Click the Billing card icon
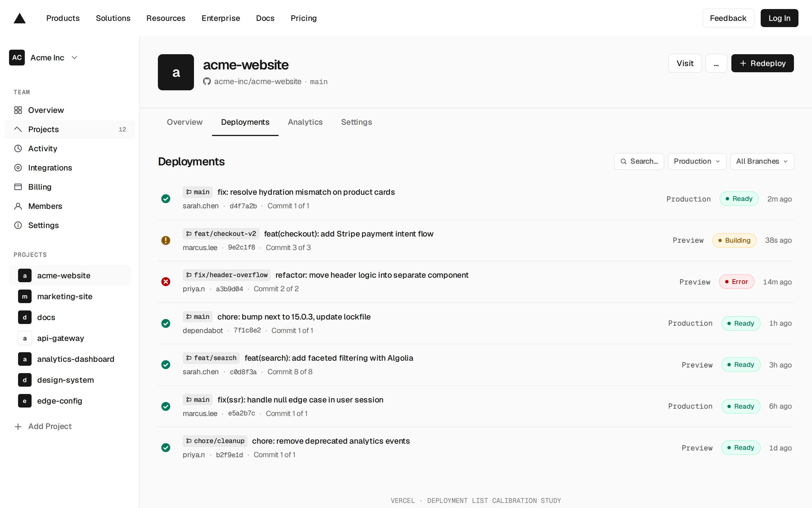 coord(18,187)
